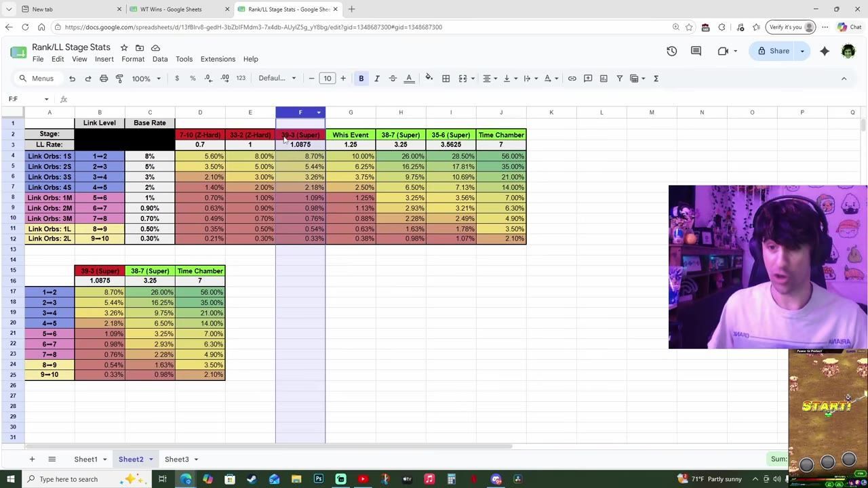
Task: Increase font size with plus button
Action: click(x=343, y=79)
